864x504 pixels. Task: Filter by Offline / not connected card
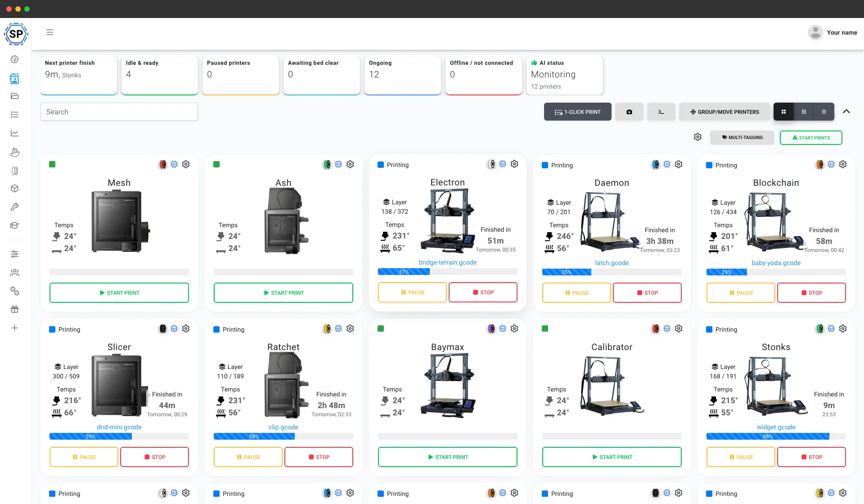[484, 75]
